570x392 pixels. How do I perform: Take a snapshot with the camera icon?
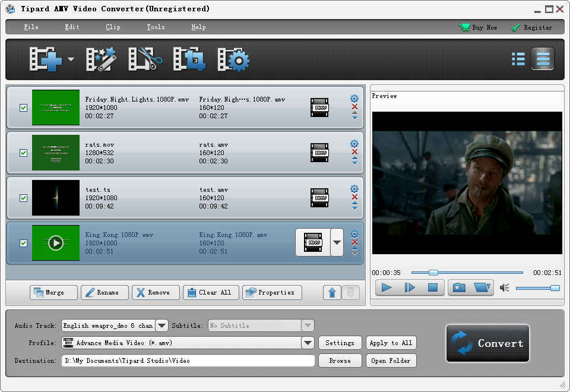coord(459,287)
